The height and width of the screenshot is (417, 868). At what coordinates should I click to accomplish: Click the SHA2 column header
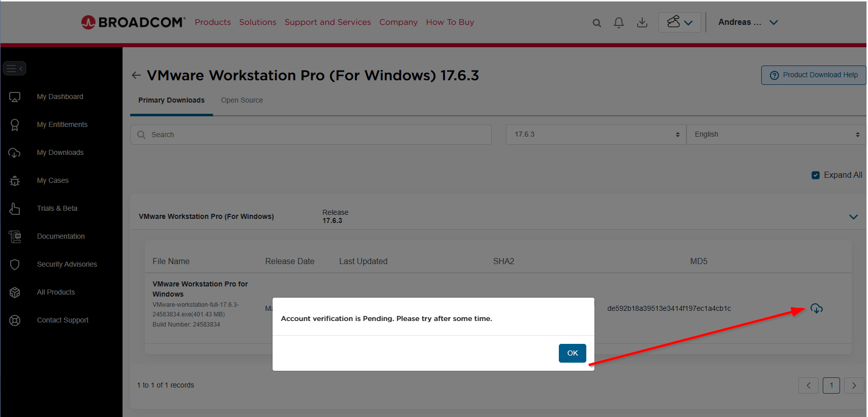tap(503, 262)
